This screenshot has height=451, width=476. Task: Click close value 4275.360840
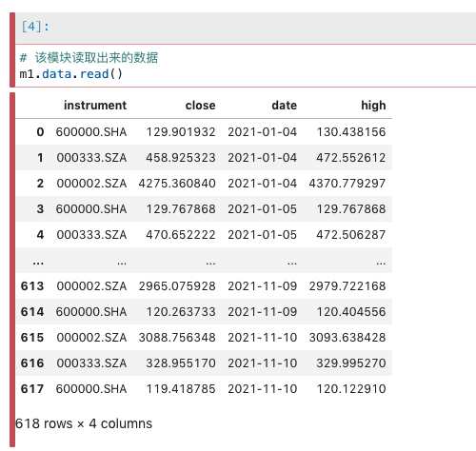pos(177,184)
